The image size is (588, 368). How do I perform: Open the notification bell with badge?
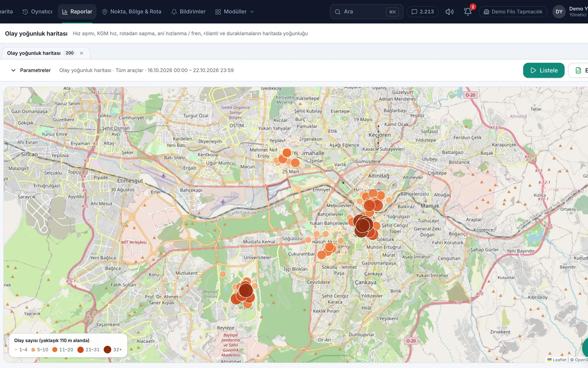point(468,12)
